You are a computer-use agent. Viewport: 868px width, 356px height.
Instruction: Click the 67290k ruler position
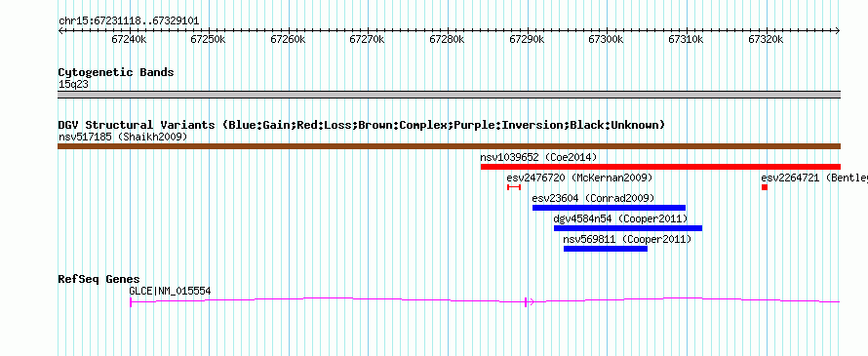click(x=528, y=39)
